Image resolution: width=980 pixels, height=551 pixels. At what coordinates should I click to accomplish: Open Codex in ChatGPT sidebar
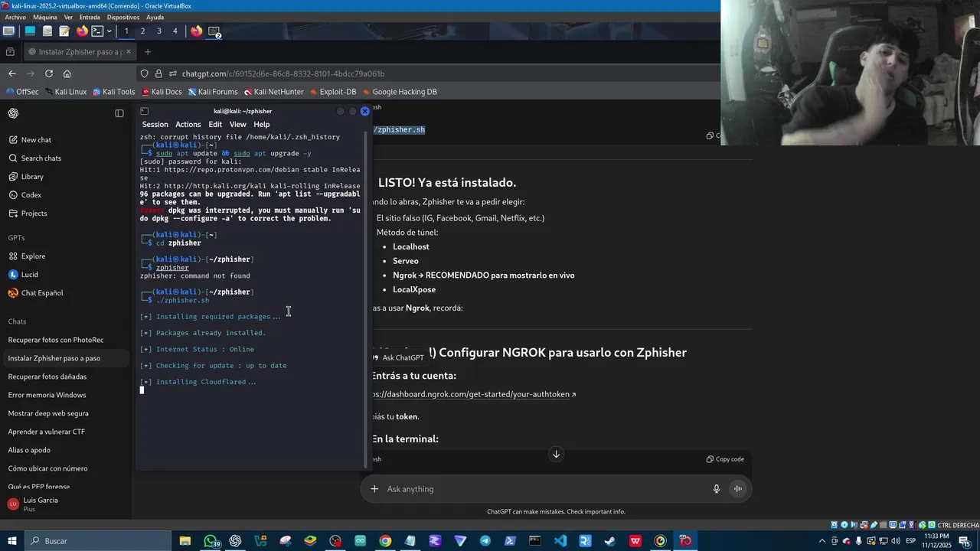click(66, 195)
